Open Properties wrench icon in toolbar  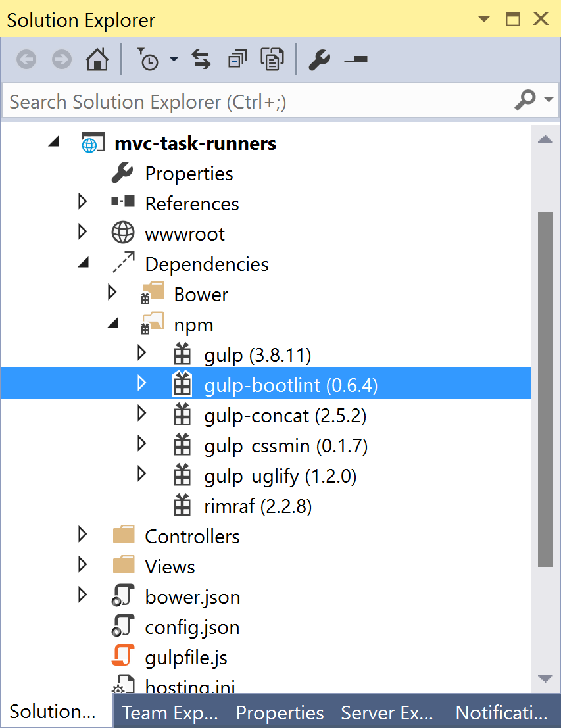[x=319, y=60]
